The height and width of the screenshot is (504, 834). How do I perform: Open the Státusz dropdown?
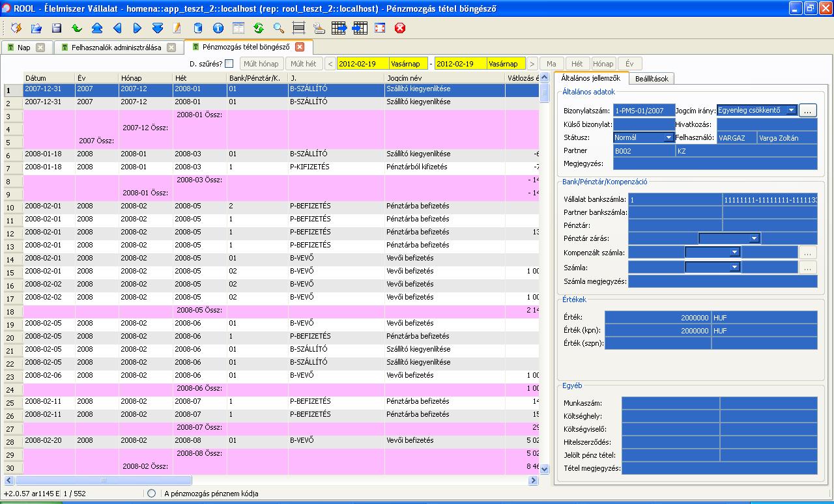(668, 137)
